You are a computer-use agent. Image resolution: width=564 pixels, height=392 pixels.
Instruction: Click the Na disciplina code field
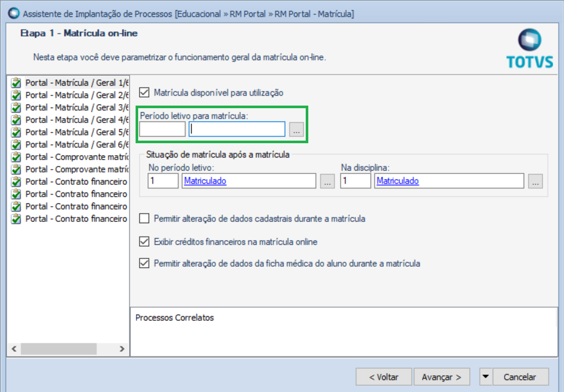coord(355,181)
